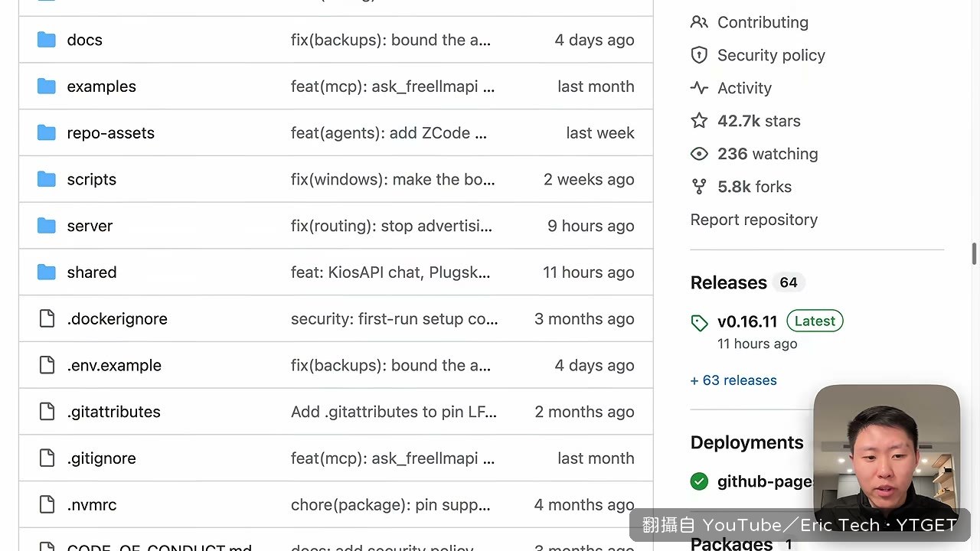Click Report repository link
This screenshot has width=980, height=551.
[x=754, y=220]
